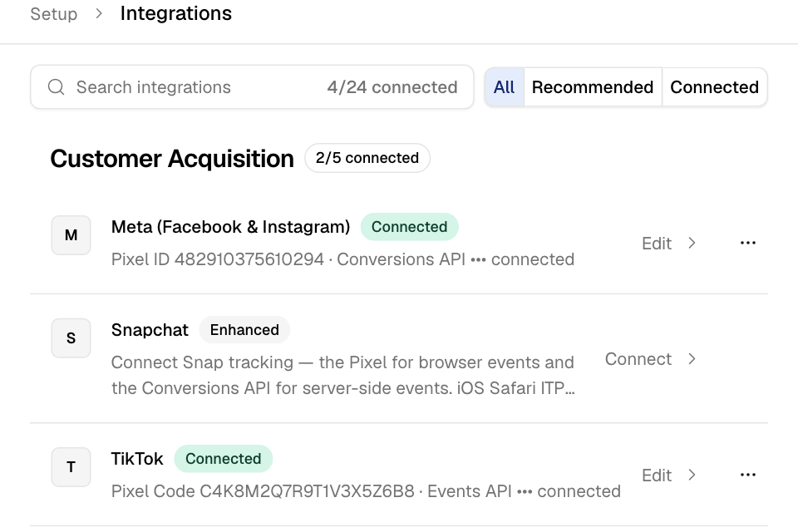The height and width of the screenshot is (532, 798).
Task: Click the Snapchat tracking description text
Action: (x=343, y=375)
